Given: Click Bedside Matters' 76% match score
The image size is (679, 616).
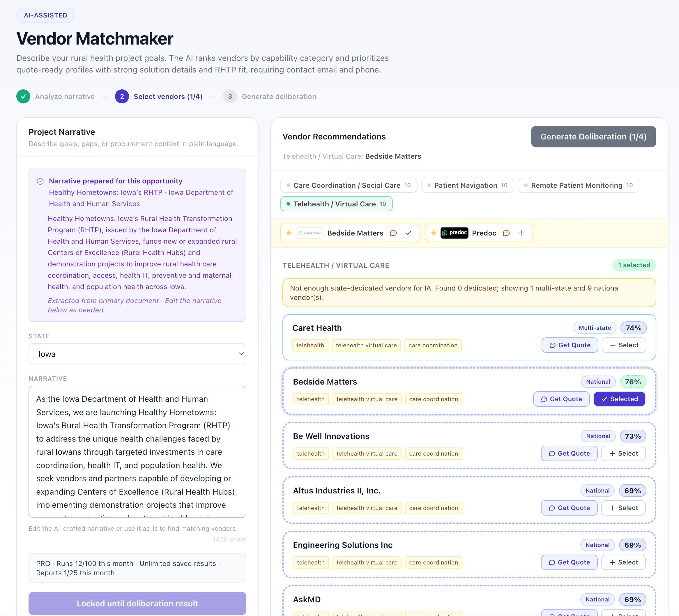Looking at the screenshot, I should click(633, 382).
